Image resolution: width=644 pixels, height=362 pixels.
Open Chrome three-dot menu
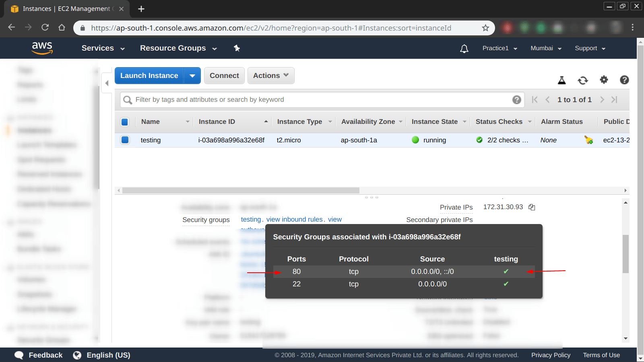pyautogui.click(x=632, y=27)
